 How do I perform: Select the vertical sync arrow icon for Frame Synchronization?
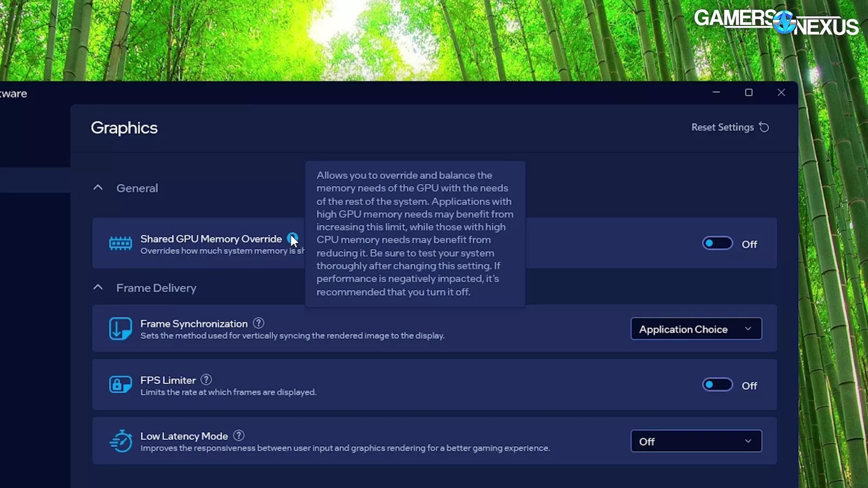tap(120, 328)
